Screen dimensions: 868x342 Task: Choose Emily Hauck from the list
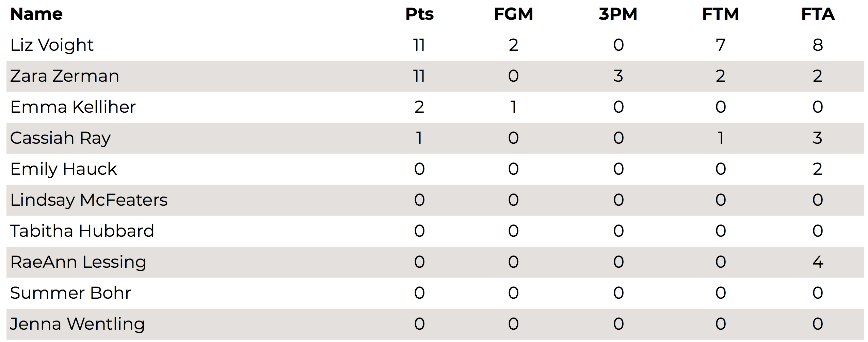64,169
